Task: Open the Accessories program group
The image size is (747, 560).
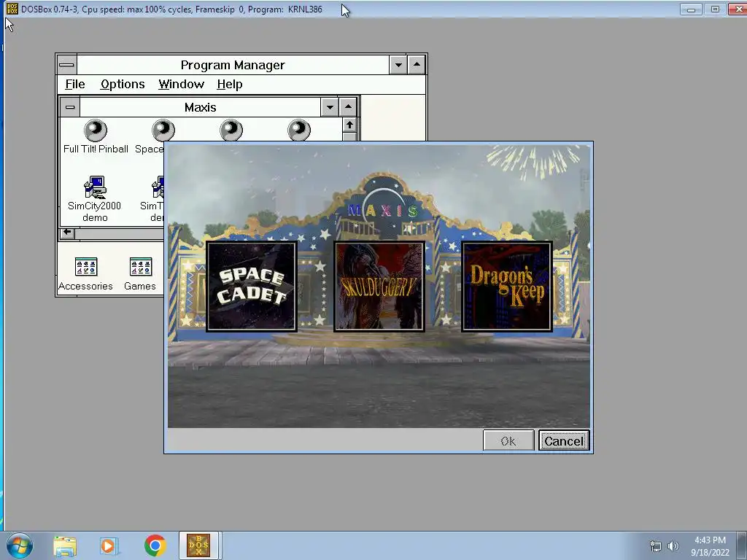Action: tap(86, 274)
